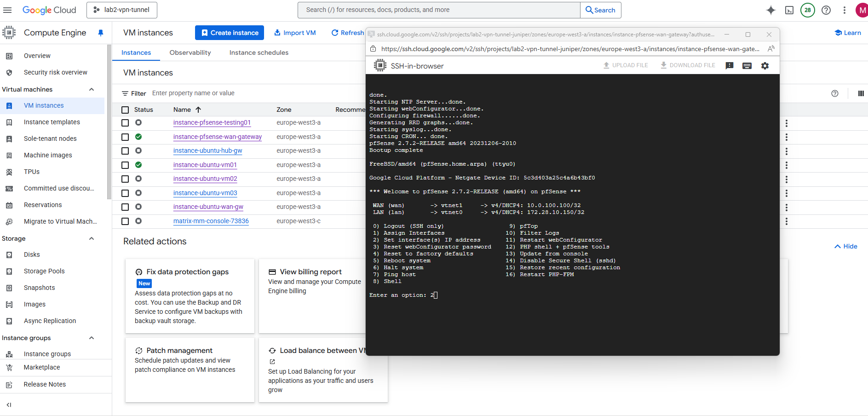
Task: Select the instance-ubuntu-vm01 checkbox
Action: click(x=125, y=165)
